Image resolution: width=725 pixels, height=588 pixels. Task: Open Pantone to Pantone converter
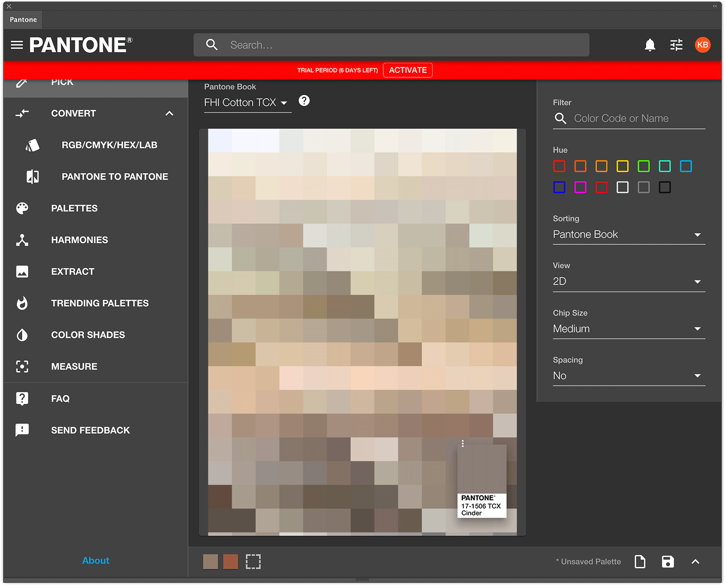[x=115, y=177]
